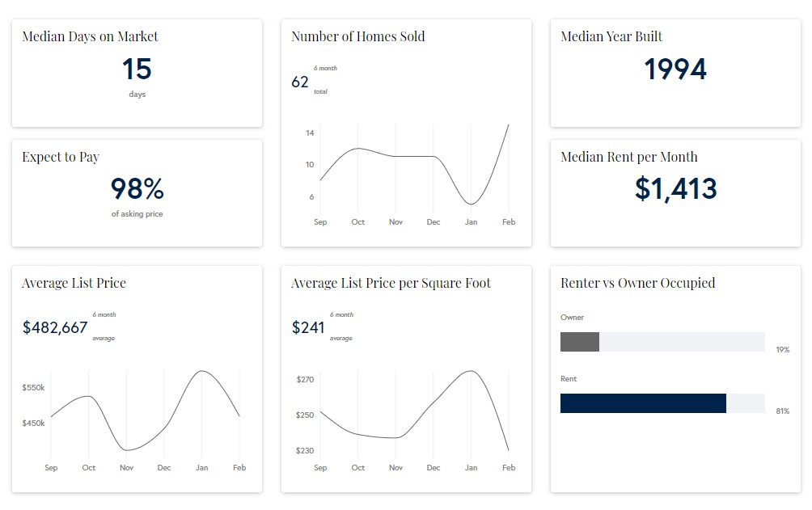Viewport: 812px width, 510px height.
Task: Click Feb on the Homes Sold chart
Action: coord(509,222)
